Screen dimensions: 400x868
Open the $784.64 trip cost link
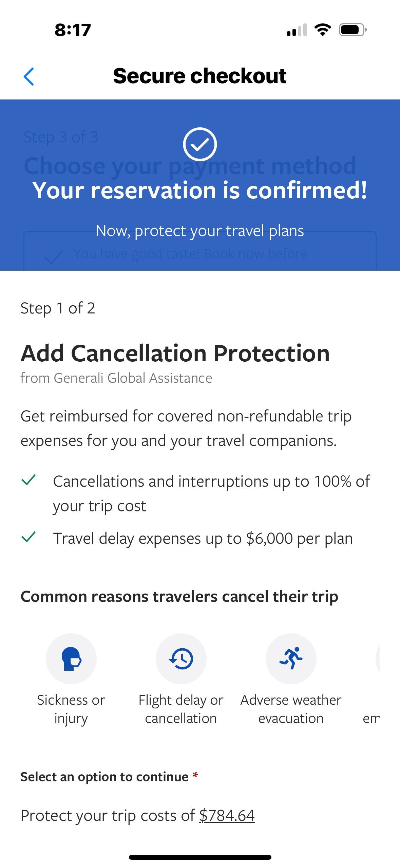(x=227, y=815)
